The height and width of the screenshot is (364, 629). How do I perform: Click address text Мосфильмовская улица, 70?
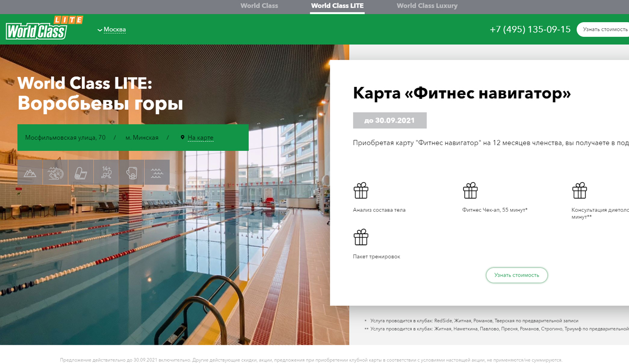65,138
